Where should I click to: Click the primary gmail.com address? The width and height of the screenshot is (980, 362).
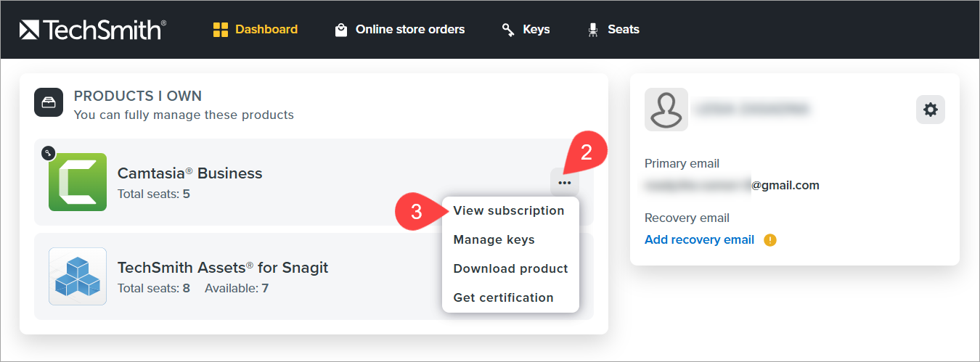point(732,186)
